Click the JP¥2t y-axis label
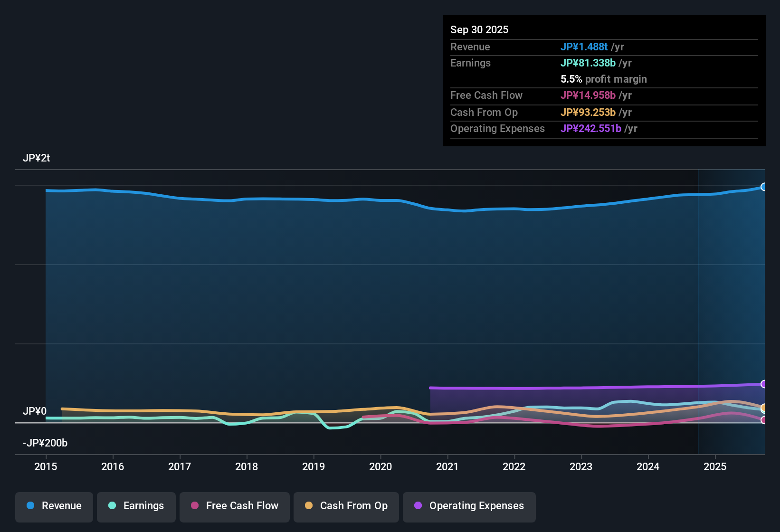Viewport: 780px width, 532px height. click(37, 158)
